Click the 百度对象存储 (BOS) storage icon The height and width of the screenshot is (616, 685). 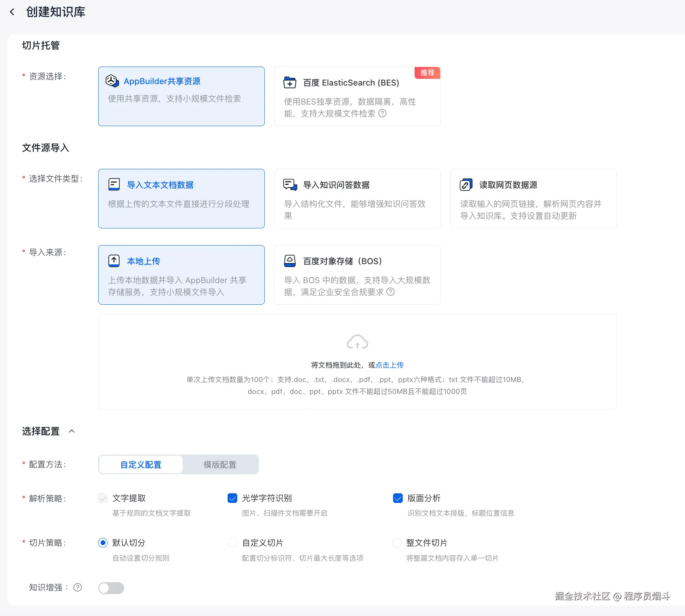(290, 261)
